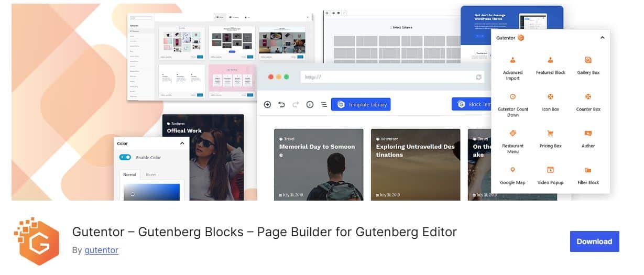Open the Memorial Day to Someone post card
Screen dimensions: 644x275
tap(319, 164)
